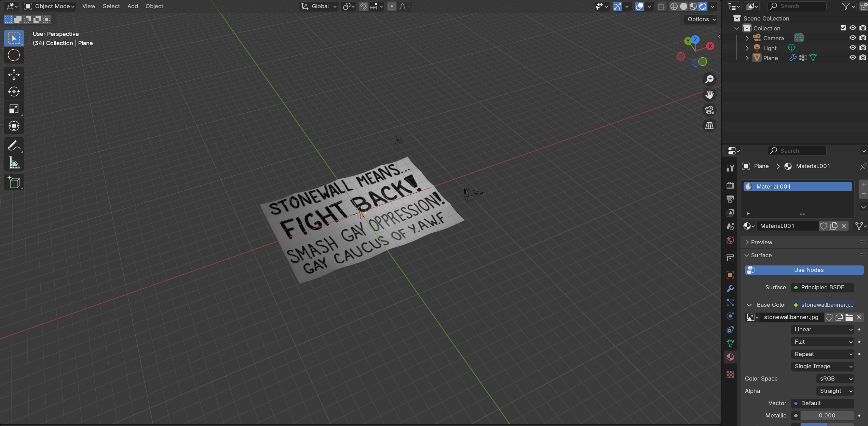Toggle the camera view icon
The height and width of the screenshot is (426, 868).
coord(709,110)
